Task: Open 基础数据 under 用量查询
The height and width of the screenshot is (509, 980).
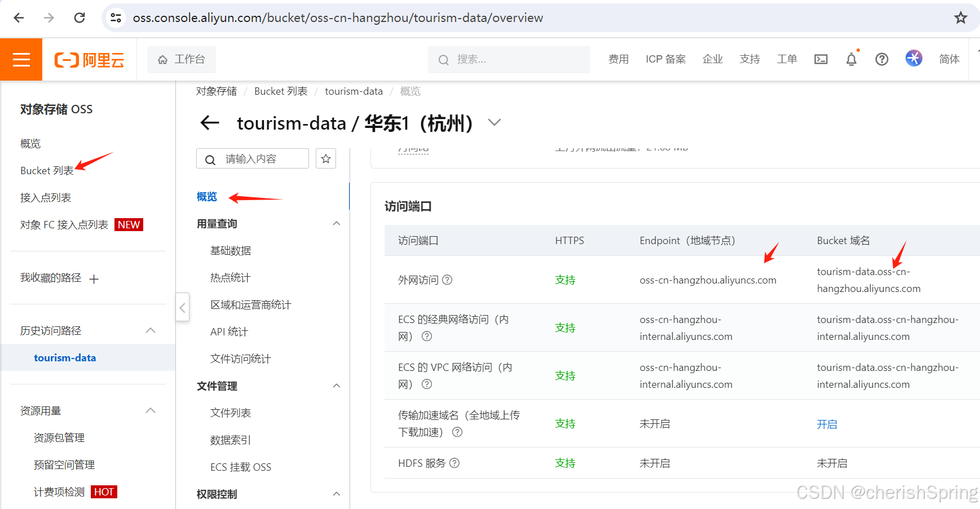Action: [x=231, y=251]
